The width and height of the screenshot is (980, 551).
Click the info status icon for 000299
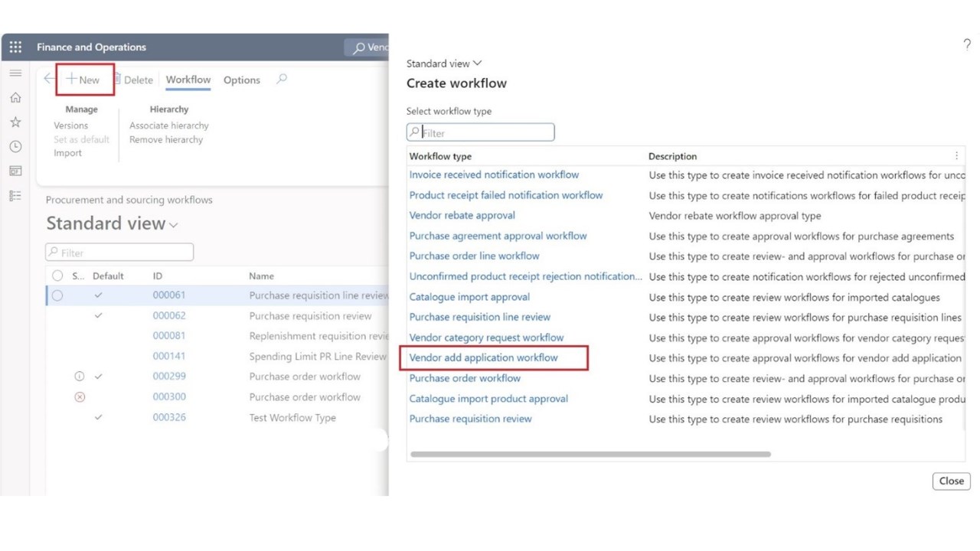point(80,377)
